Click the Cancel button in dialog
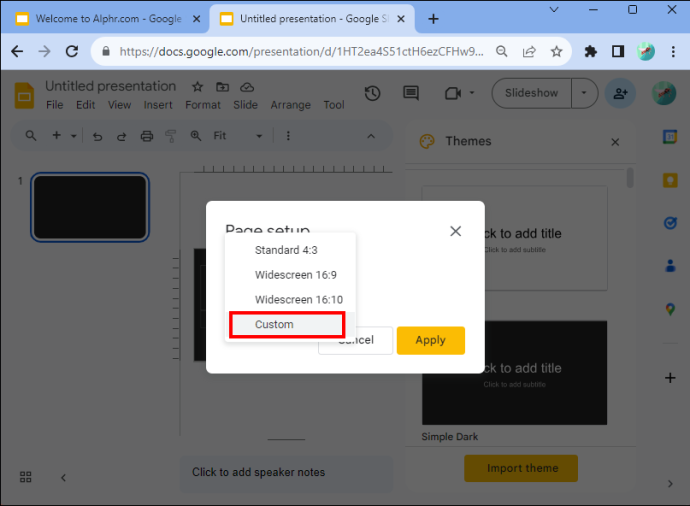 (355, 340)
